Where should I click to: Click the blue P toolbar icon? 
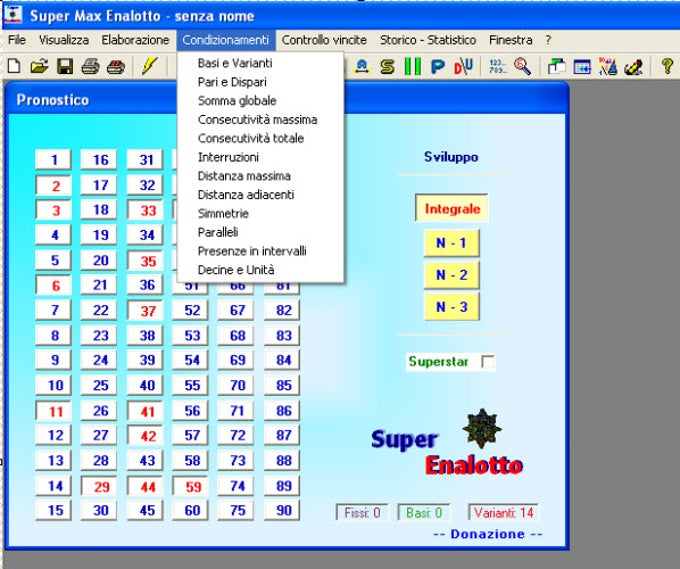(x=438, y=66)
